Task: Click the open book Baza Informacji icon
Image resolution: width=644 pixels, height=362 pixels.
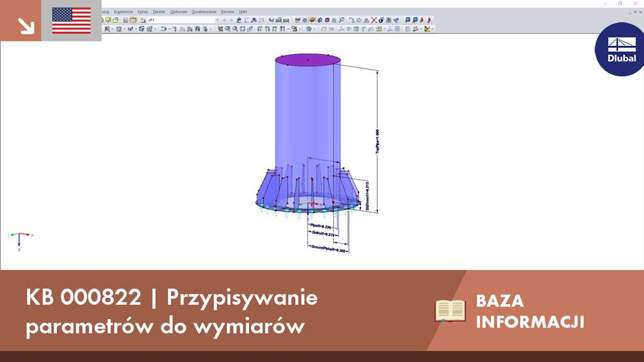Action: pos(450,310)
